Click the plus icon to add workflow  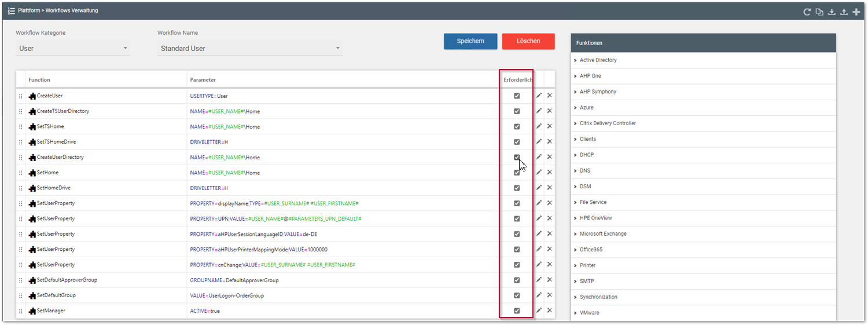pos(856,12)
